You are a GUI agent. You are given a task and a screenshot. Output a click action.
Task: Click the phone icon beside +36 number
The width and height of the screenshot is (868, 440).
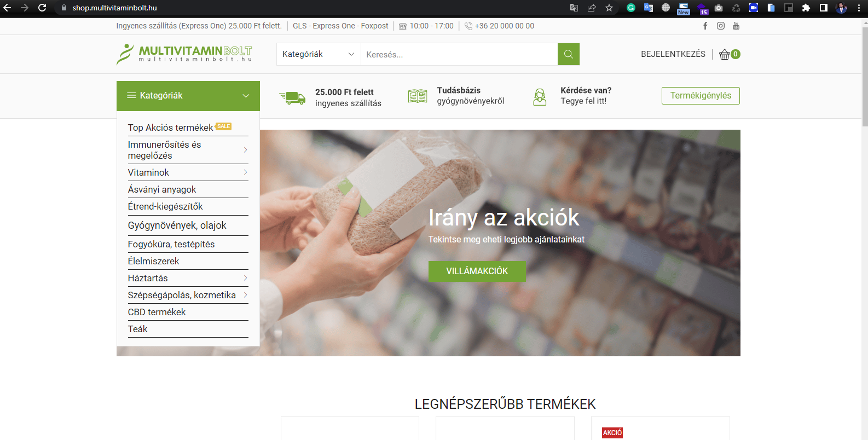(x=468, y=26)
